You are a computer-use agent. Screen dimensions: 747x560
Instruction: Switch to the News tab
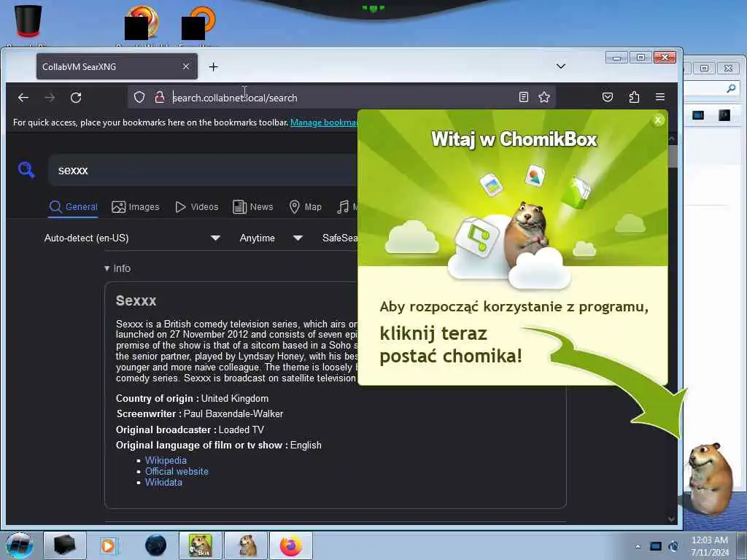(252, 207)
